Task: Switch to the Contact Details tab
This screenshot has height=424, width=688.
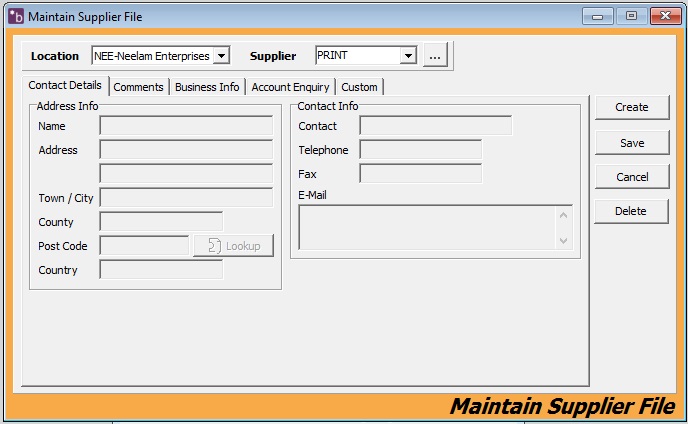Action: pyautogui.click(x=65, y=85)
